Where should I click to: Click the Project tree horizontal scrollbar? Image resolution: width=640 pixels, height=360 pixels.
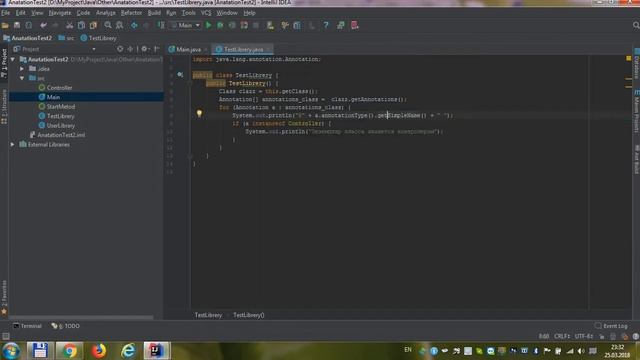point(81,317)
